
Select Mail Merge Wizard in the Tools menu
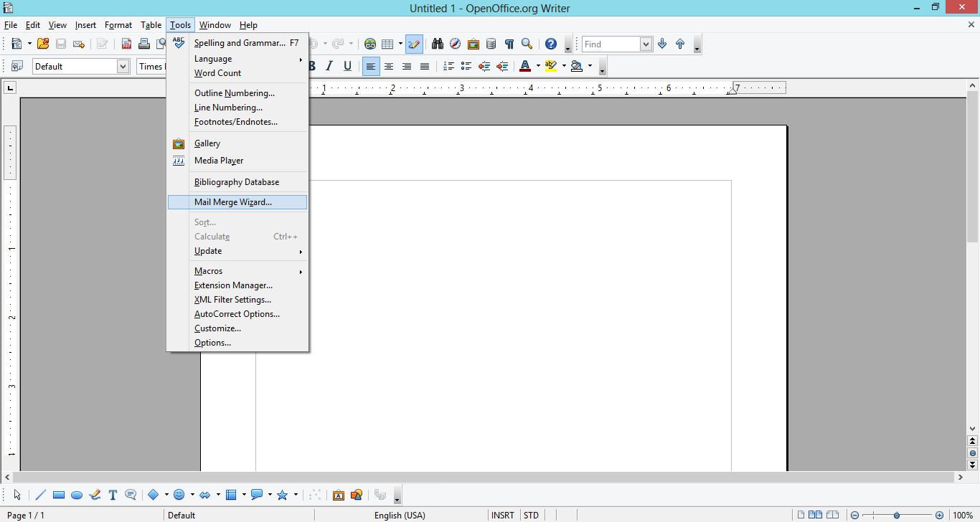pos(233,201)
